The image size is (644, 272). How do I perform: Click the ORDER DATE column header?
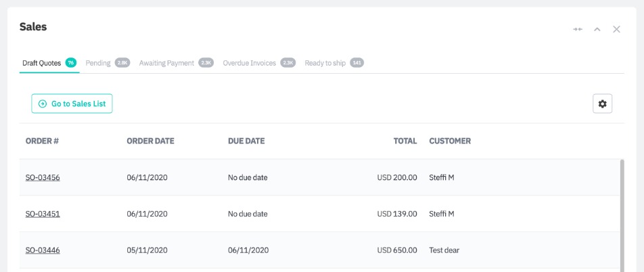click(150, 141)
